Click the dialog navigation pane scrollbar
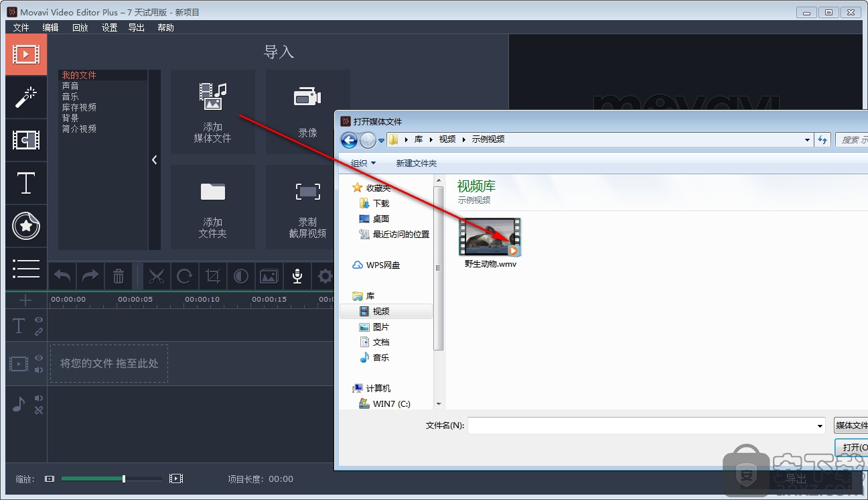This screenshot has height=500, width=868. pyautogui.click(x=439, y=268)
